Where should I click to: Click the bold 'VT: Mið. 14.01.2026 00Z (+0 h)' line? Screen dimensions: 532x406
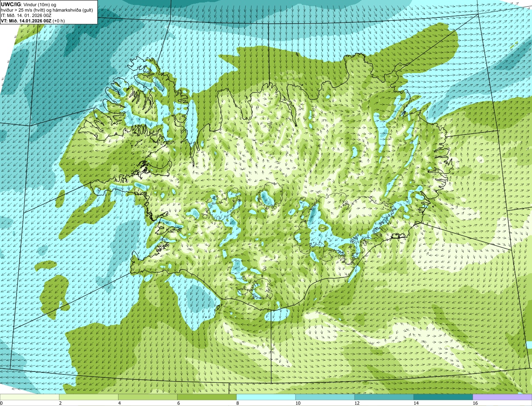[x=33, y=21]
